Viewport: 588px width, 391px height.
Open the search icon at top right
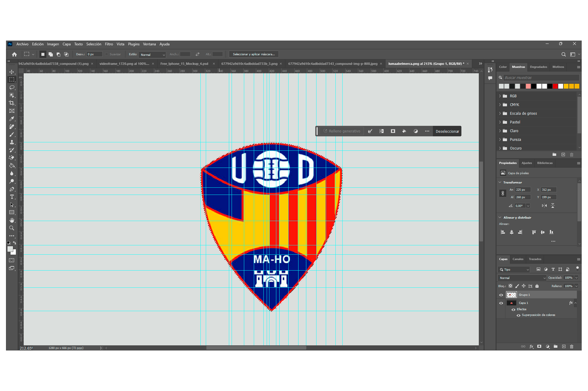pos(563,54)
